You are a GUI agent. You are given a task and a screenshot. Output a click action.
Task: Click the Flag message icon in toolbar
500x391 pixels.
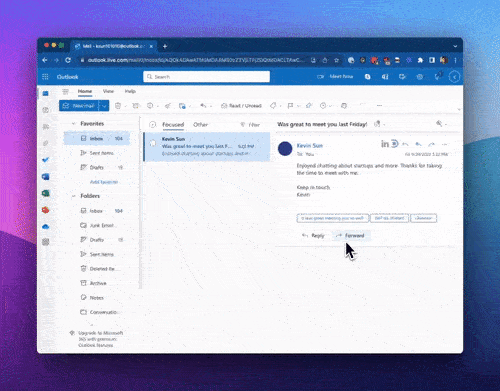pos(290,106)
